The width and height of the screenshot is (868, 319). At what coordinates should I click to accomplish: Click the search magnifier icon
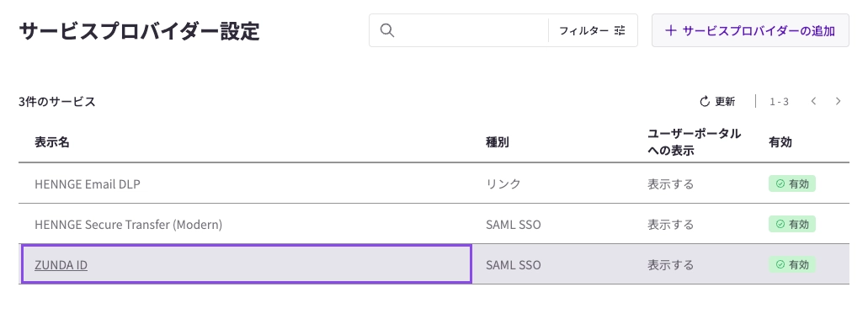387,30
